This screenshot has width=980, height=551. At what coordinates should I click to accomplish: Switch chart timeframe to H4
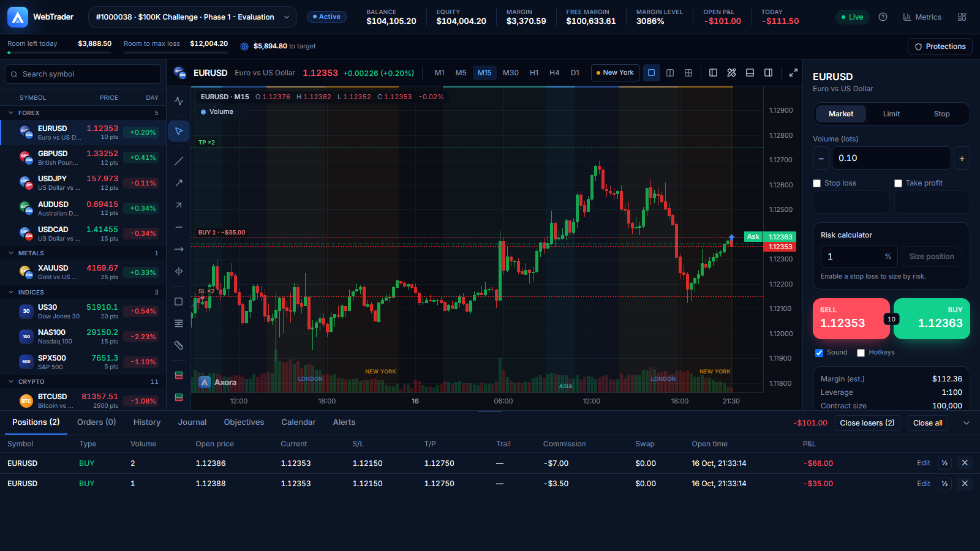tap(554, 73)
